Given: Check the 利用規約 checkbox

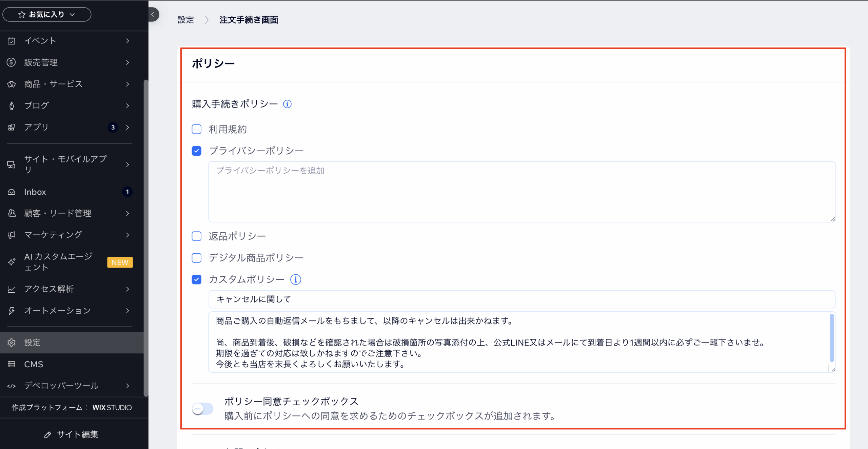Looking at the screenshot, I should click(x=197, y=129).
